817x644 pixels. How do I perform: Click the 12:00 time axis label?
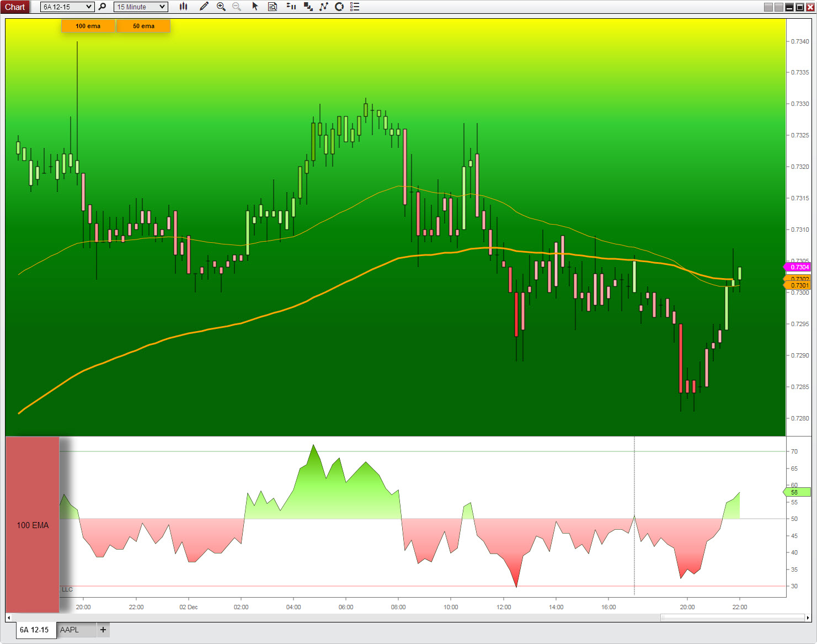[x=504, y=607]
